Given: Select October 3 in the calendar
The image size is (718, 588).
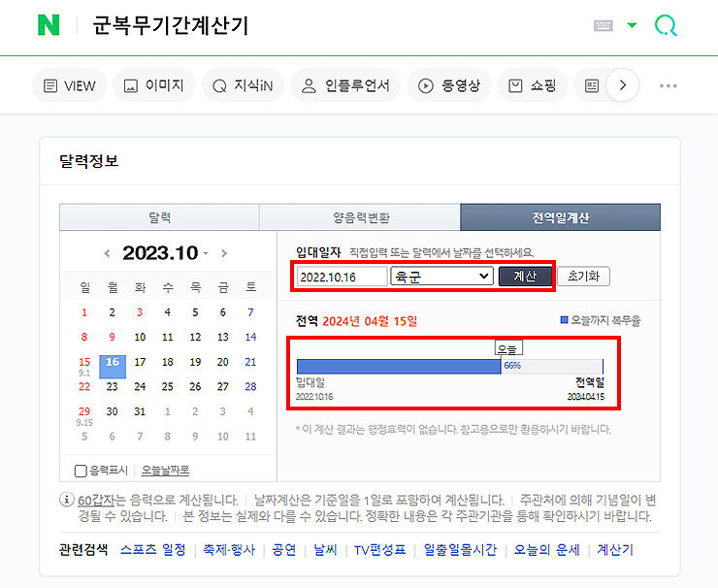Looking at the screenshot, I should pyautogui.click(x=140, y=312).
